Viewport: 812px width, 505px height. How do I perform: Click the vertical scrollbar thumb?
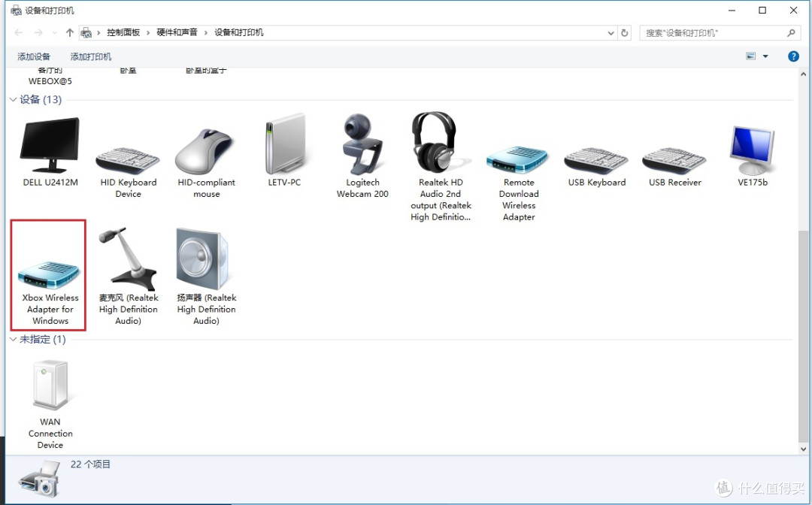click(x=803, y=337)
